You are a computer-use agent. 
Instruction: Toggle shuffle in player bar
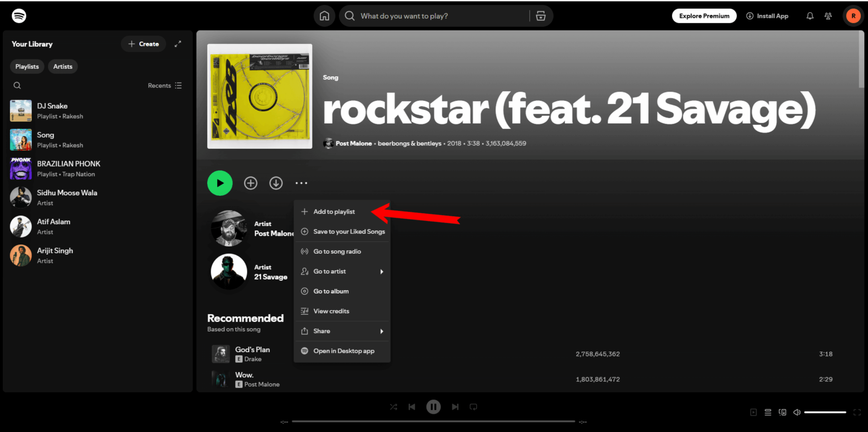[x=393, y=407]
